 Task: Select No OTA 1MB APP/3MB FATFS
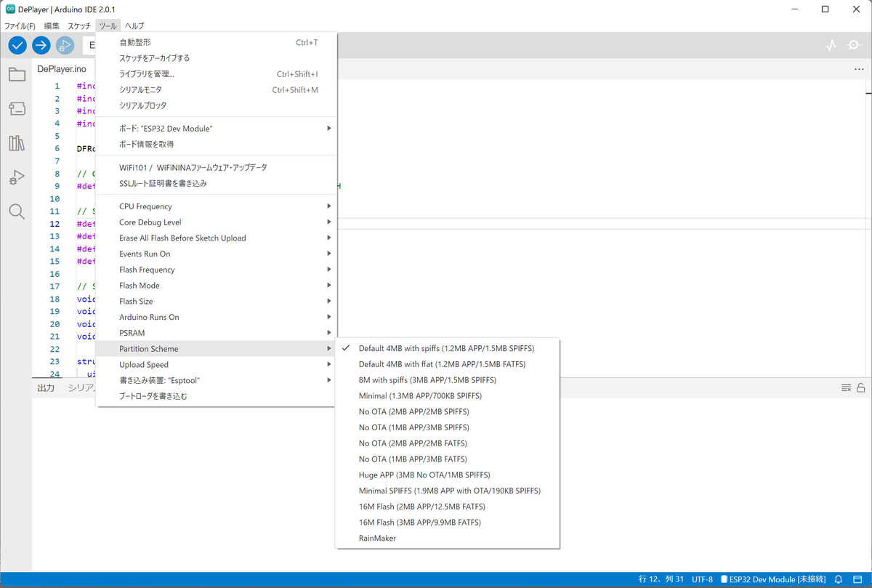pos(447,459)
